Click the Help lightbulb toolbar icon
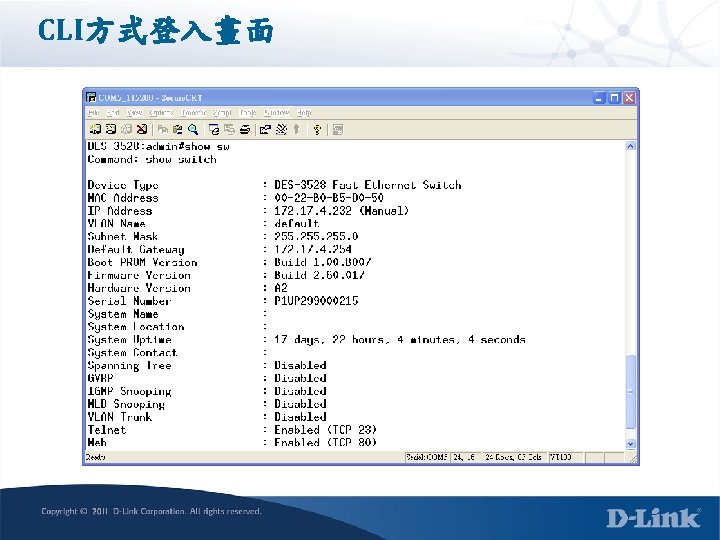Image resolution: width=720 pixels, height=540 pixels. click(317, 129)
